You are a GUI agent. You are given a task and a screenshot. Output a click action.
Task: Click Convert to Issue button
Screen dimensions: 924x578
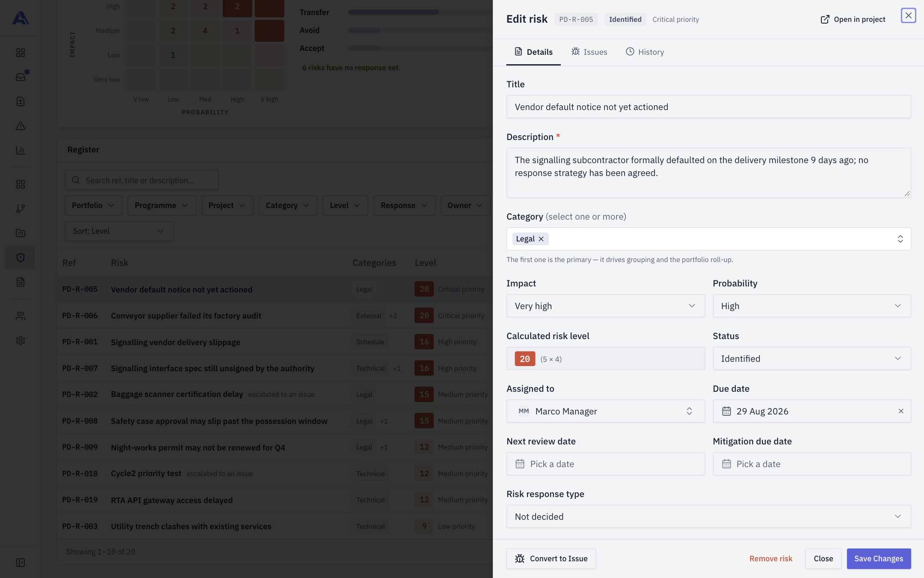point(551,559)
